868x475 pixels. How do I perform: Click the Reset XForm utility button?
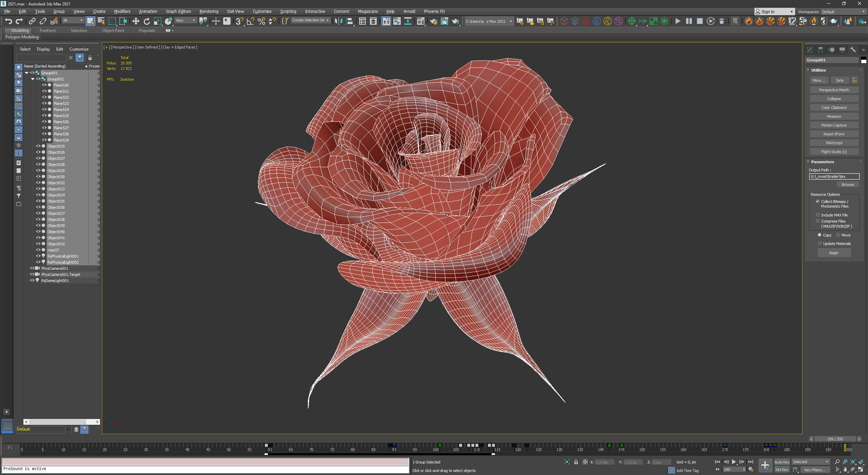pos(834,134)
